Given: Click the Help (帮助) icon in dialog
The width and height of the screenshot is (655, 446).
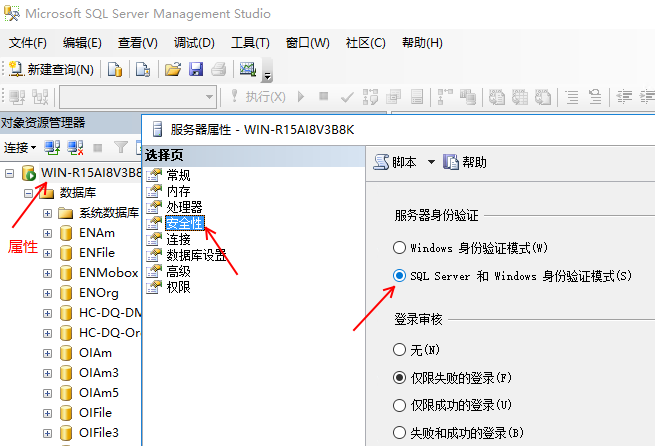Looking at the screenshot, I should tap(451, 162).
